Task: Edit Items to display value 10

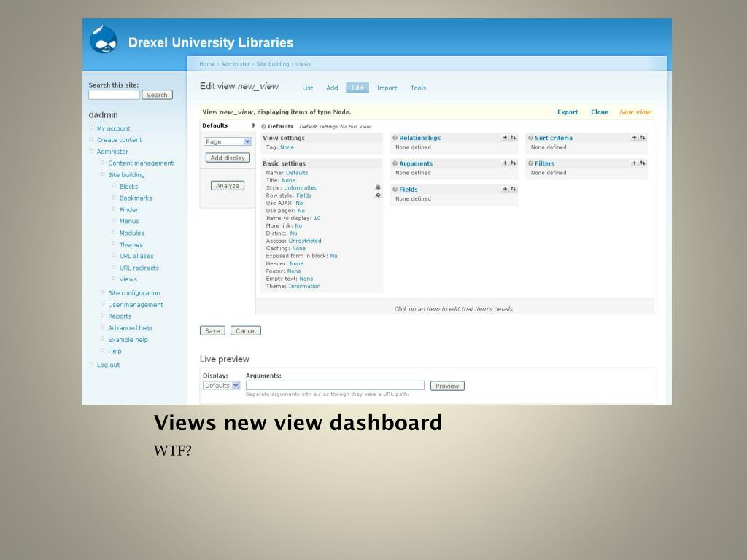Action: point(317,219)
